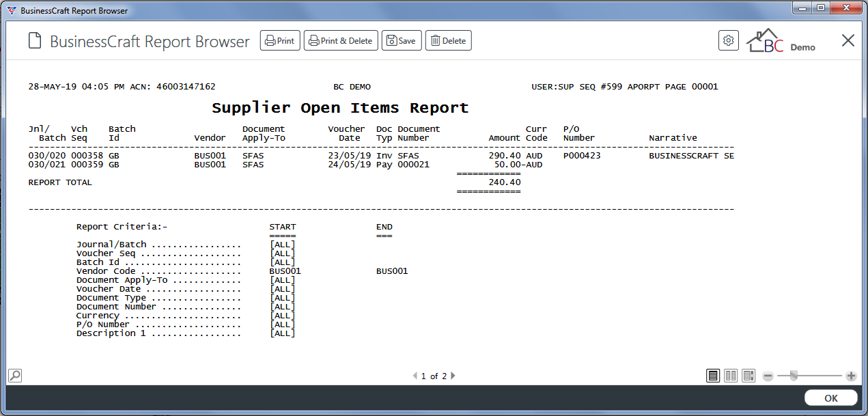This screenshot has width=868, height=416.
Task: Select the invoice amount 290.40
Action: pos(505,156)
